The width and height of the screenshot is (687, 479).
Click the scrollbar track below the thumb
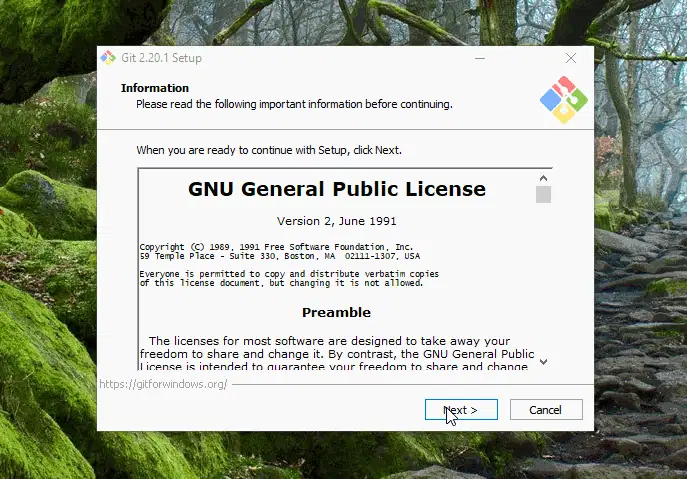(x=543, y=280)
